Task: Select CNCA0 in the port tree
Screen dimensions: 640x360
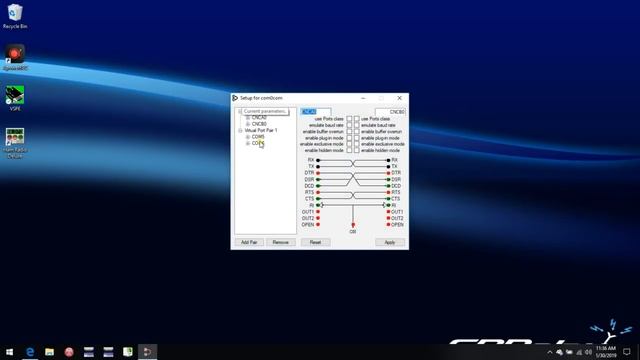Action: coord(259,118)
